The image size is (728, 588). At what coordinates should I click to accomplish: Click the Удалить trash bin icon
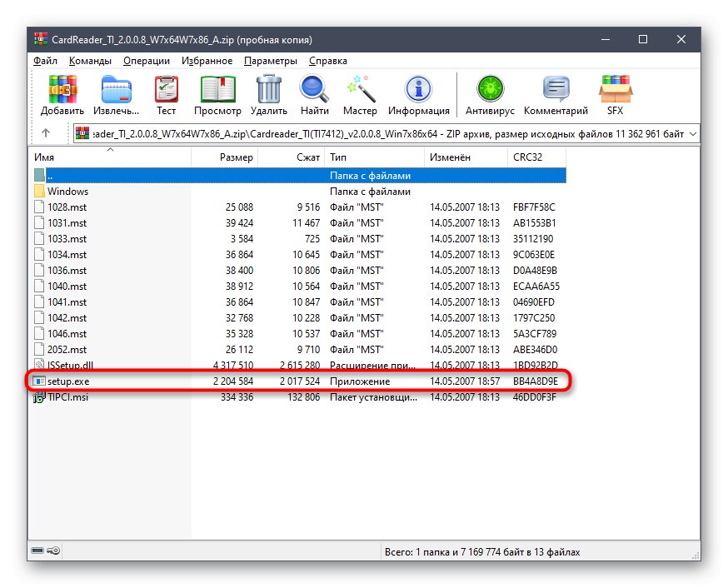pyautogui.click(x=269, y=88)
